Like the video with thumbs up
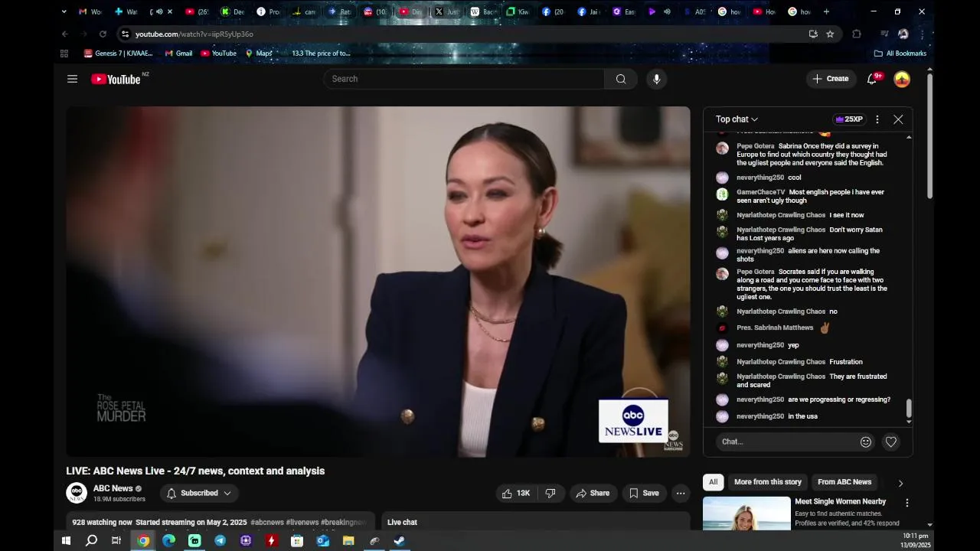 click(516, 493)
